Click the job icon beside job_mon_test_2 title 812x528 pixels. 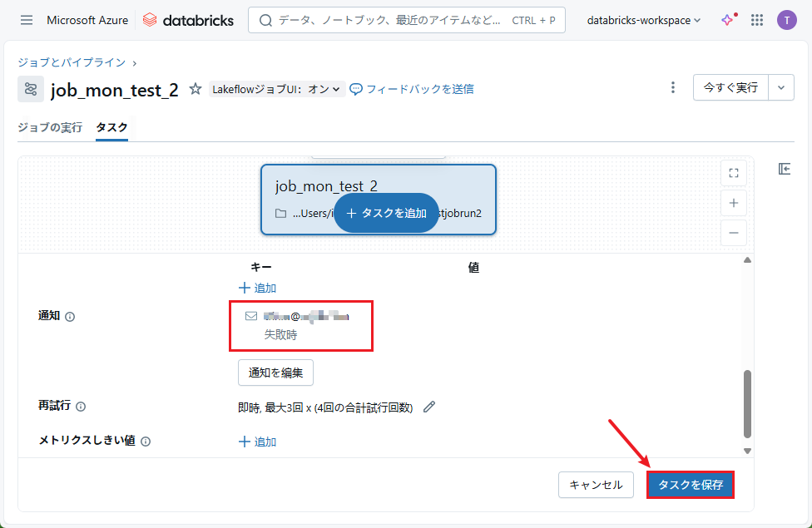coord(31,89)
